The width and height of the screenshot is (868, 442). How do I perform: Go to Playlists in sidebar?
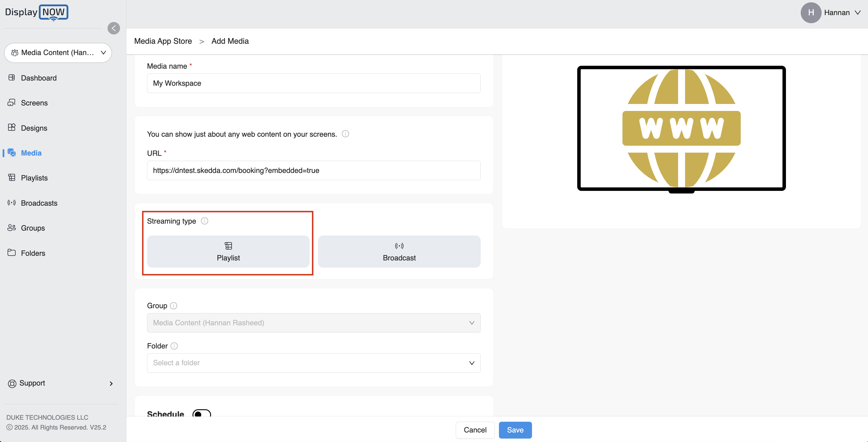(34, 178)
